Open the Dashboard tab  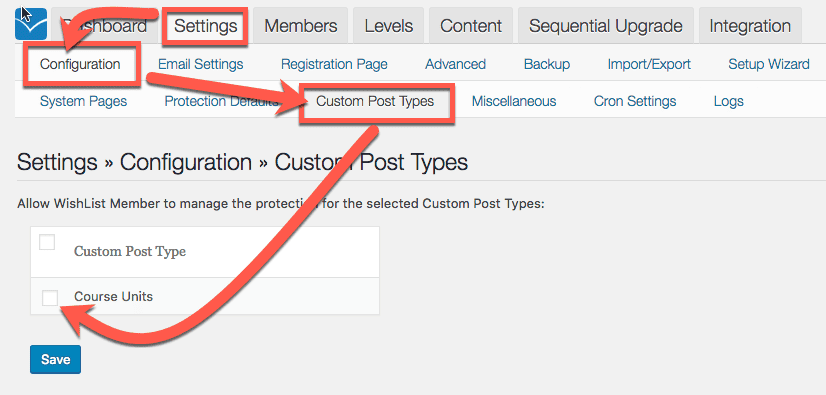[104, 26]
